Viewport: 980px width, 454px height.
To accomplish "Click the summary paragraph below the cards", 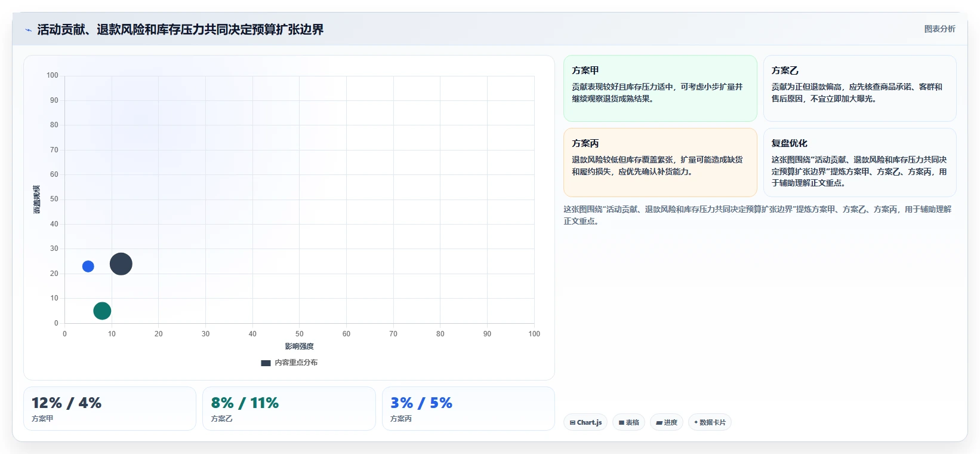I will click(x=758, y=215).
